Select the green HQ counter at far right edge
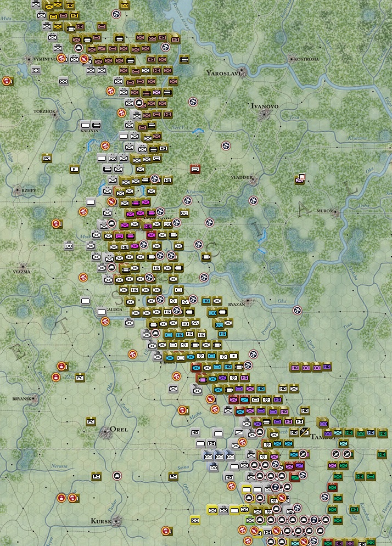Screen dimensions: 392x546 pyautogui.click(x=382, y=454)
